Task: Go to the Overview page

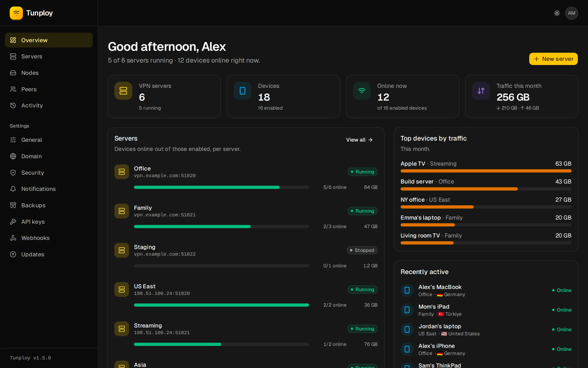Action: click(x=49, y=40)
